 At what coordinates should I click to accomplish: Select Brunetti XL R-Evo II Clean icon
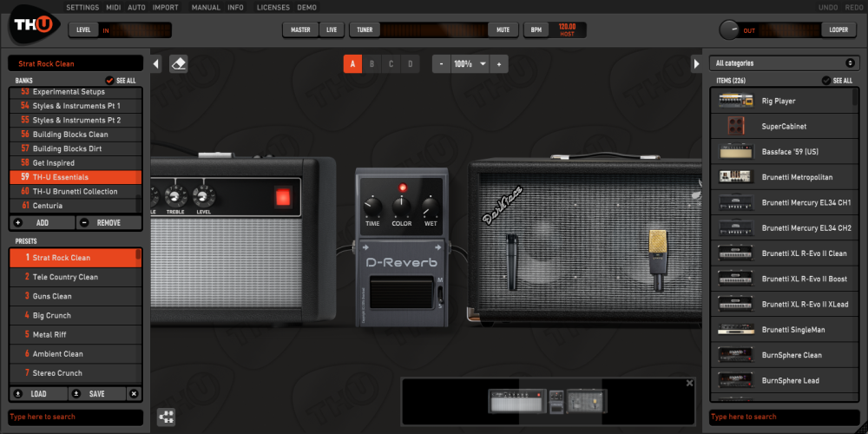coord(736,253)
